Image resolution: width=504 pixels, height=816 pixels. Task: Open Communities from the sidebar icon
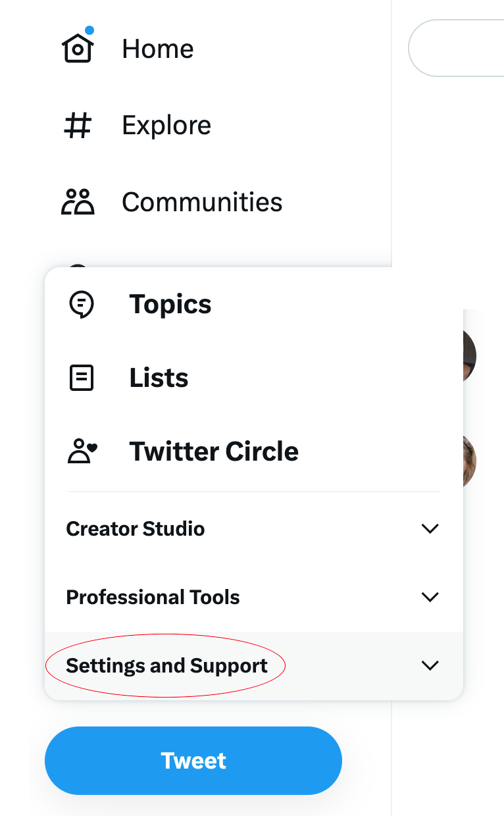[x=77, y=202]
